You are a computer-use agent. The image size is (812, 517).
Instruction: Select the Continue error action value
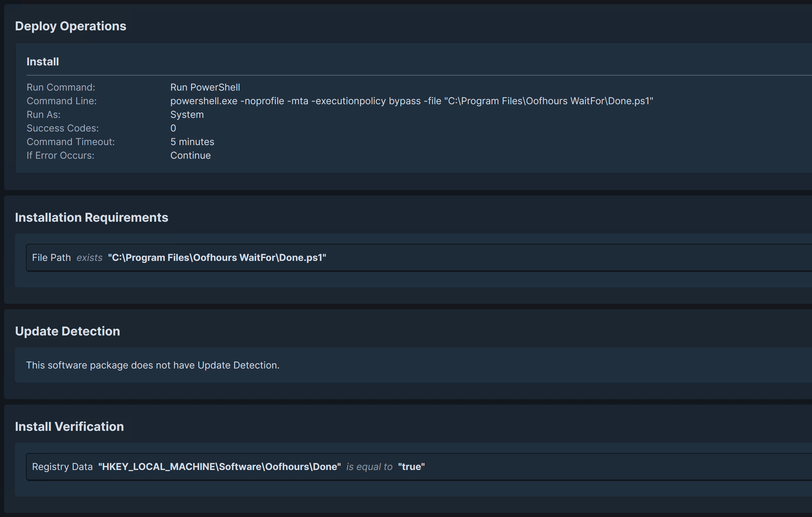190,155
